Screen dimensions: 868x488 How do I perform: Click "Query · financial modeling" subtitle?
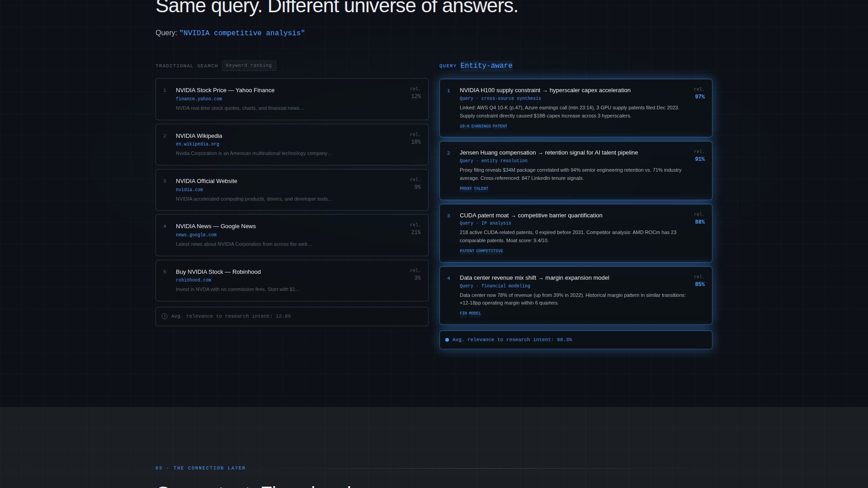point(495,286)
